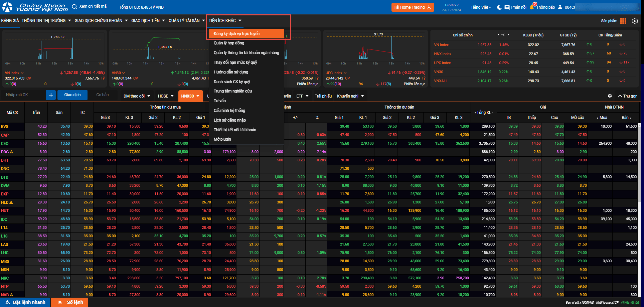Toggle dark mode with moon icon
This screenshot has height=307, width=644.
[499, 7]
